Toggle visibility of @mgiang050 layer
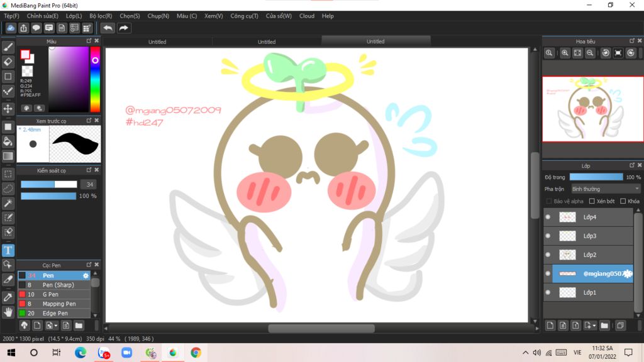The height and width of the screenshot is (362, 644). point(548,274)
